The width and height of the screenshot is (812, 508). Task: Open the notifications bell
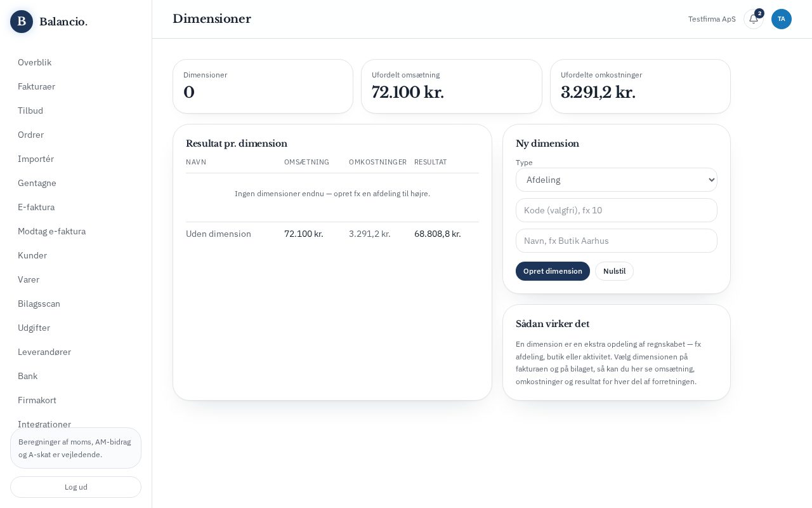754,19
